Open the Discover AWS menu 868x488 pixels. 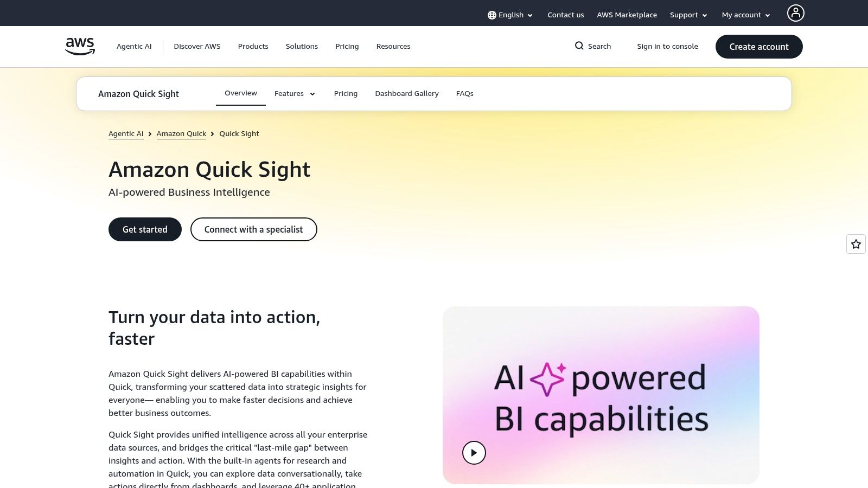pyautogui.click(x=197, y=47)
